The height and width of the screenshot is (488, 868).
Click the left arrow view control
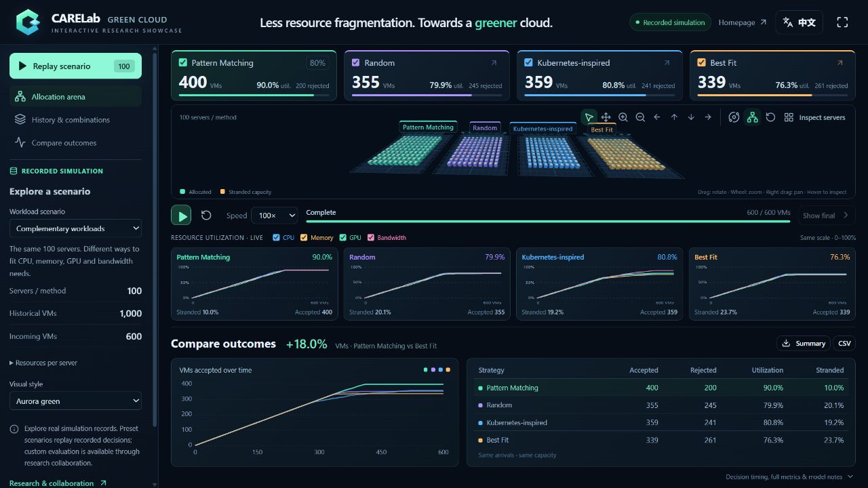pos(657,117)
